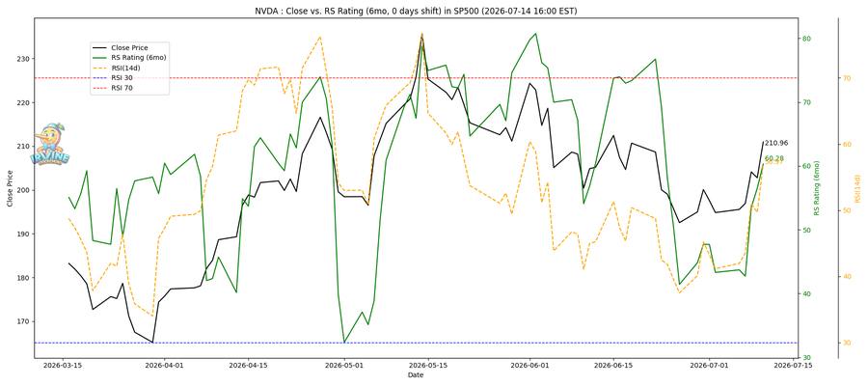Image resolution: width=868 pixels, height=386 pixels.
Task: Click the orange dashed sample in the legend
Action: [x=99, y=69]
